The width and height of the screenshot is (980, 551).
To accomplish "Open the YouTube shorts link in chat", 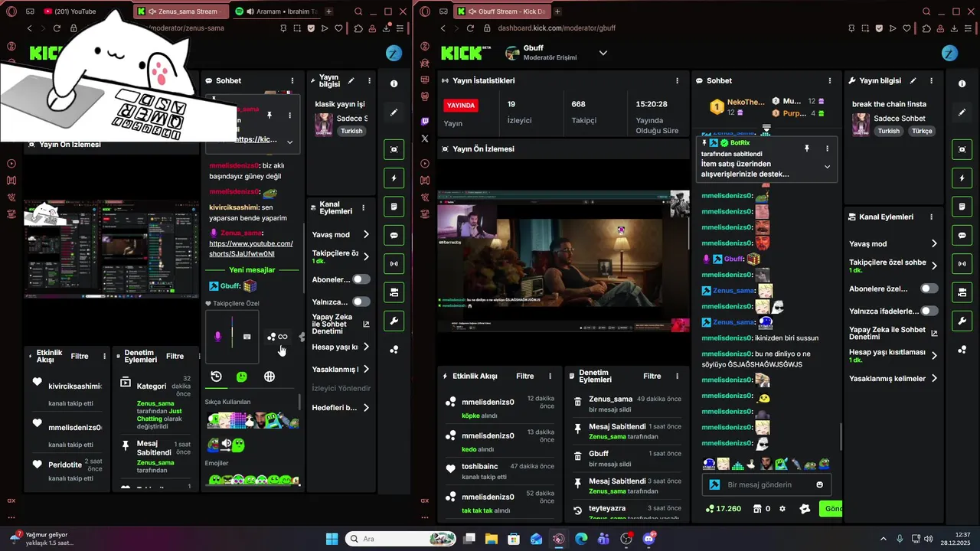I will pos(251,249).
